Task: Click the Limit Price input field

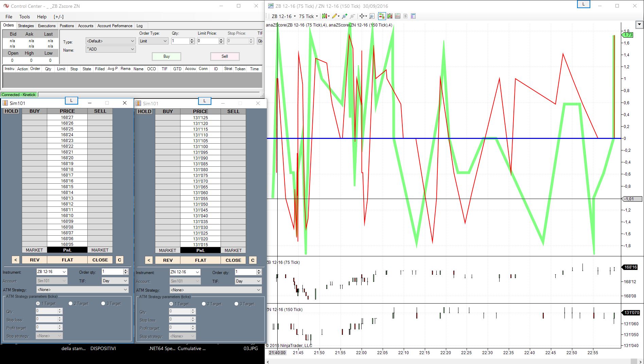Action: pos(208,41)
